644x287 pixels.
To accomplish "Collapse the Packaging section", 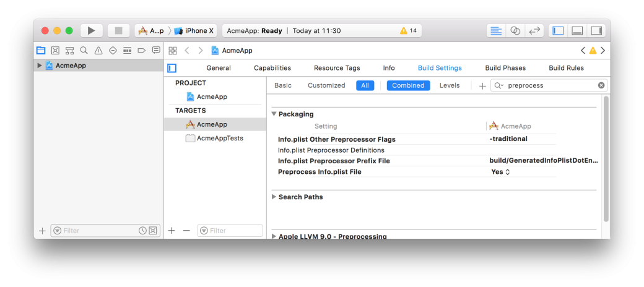I will (x=274, y=114).
